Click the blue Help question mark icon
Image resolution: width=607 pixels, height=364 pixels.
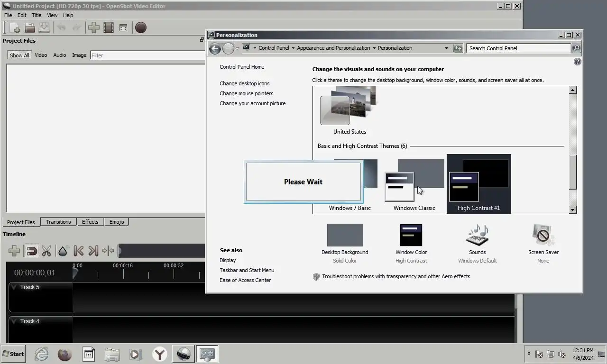(x=577, y=62)
